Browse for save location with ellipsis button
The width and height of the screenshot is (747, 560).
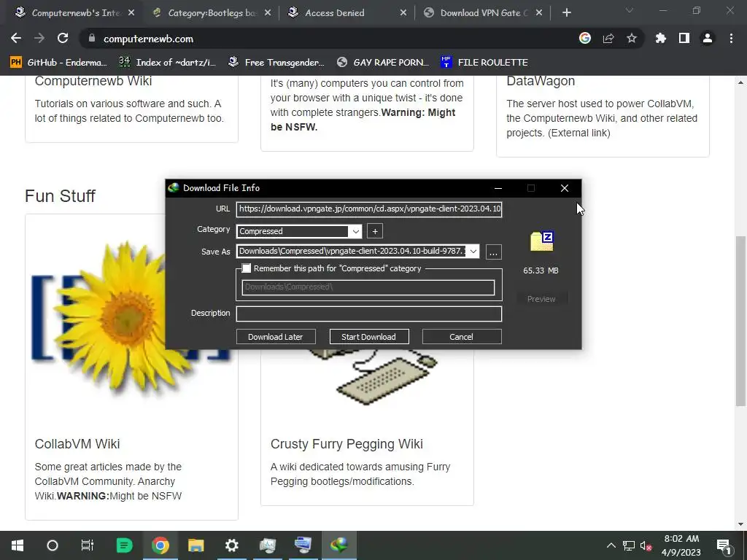tap(494, 252)
